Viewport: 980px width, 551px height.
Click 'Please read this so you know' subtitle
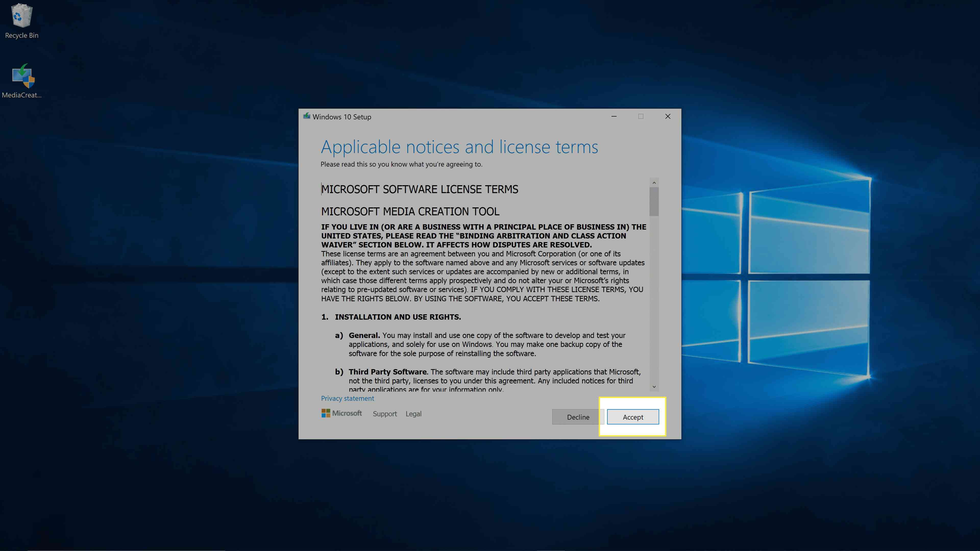[x=401, y=164]
